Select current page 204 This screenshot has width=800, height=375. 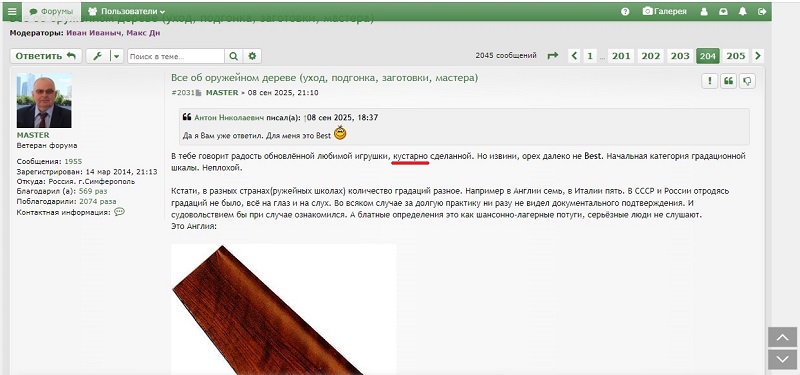[708, 56]
